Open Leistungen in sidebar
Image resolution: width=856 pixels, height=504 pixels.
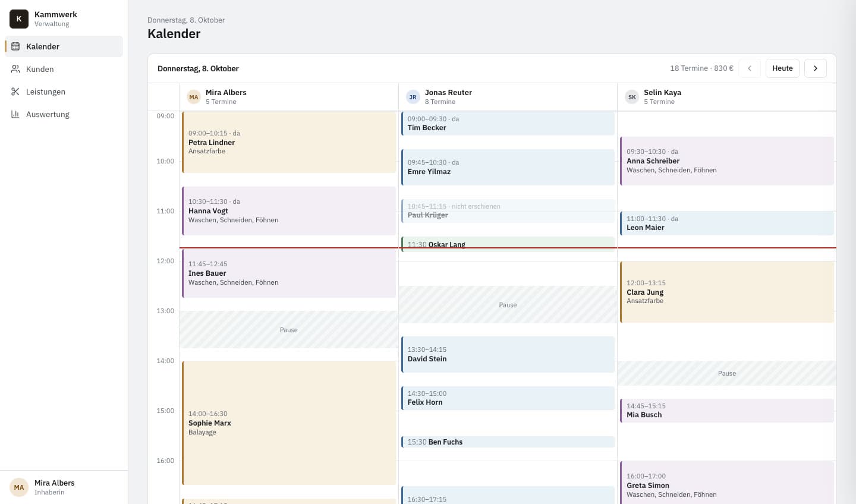pos(64,92)
